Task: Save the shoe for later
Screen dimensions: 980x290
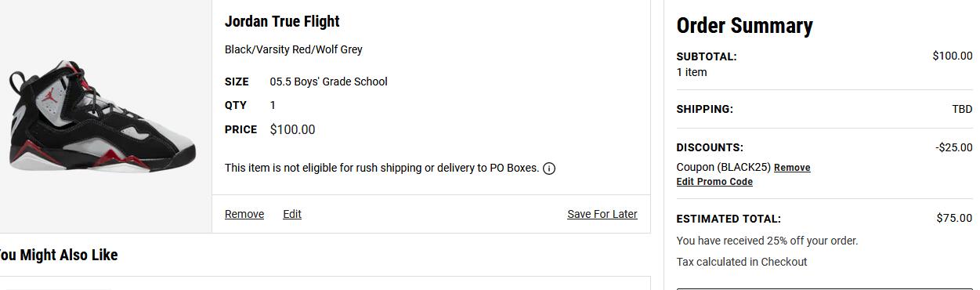Action: click(x=602, y=214)
